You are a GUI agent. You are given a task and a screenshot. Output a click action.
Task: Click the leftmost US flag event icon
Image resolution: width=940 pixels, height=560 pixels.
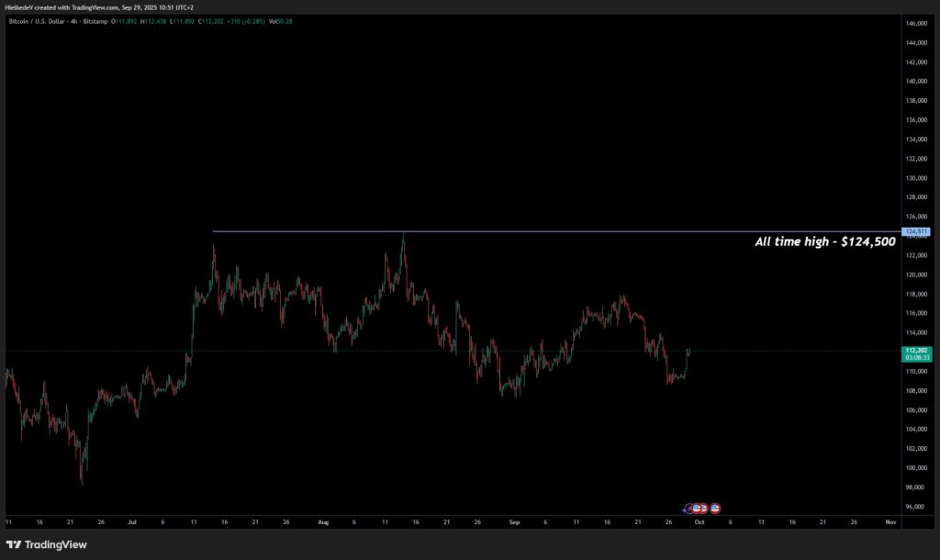pos(696,508)
